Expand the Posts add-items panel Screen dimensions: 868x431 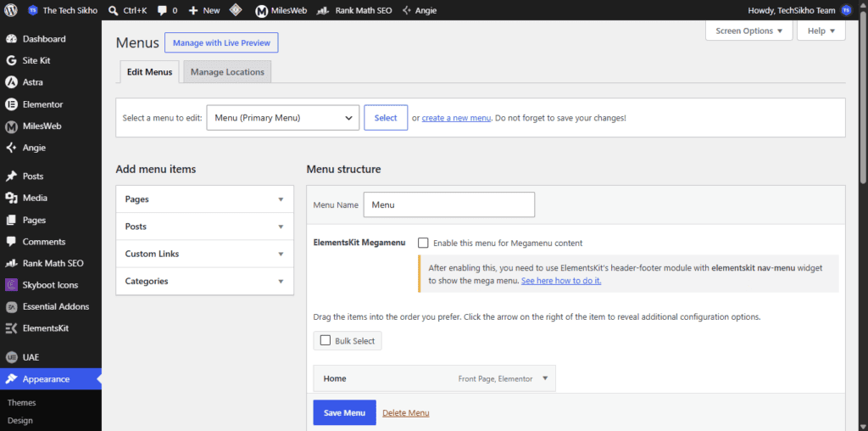coord(205,226)
